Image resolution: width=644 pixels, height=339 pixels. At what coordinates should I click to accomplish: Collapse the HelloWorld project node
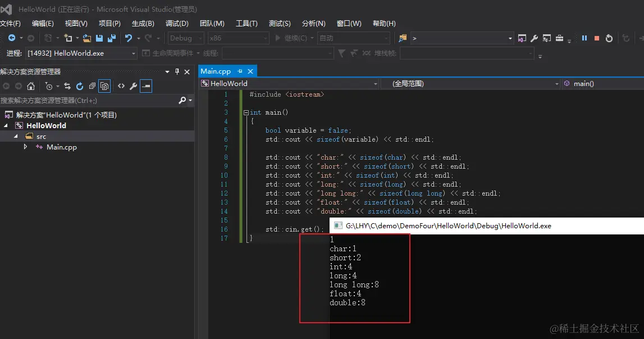(6, 125)
